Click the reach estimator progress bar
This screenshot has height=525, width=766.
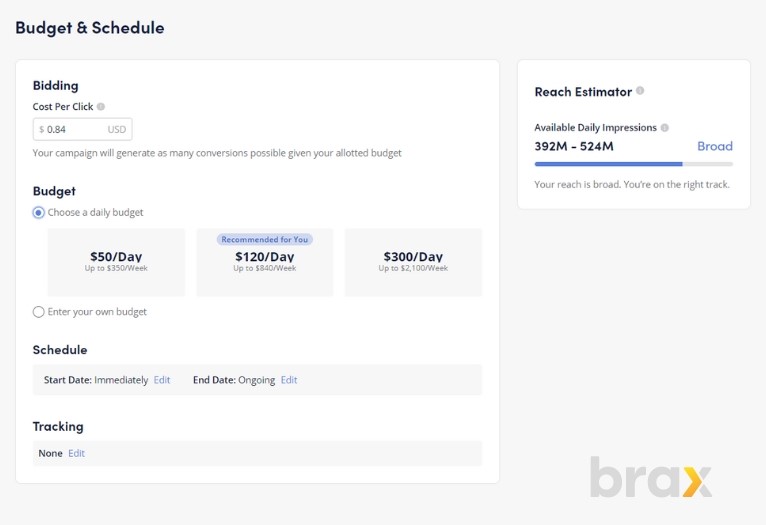634,164
